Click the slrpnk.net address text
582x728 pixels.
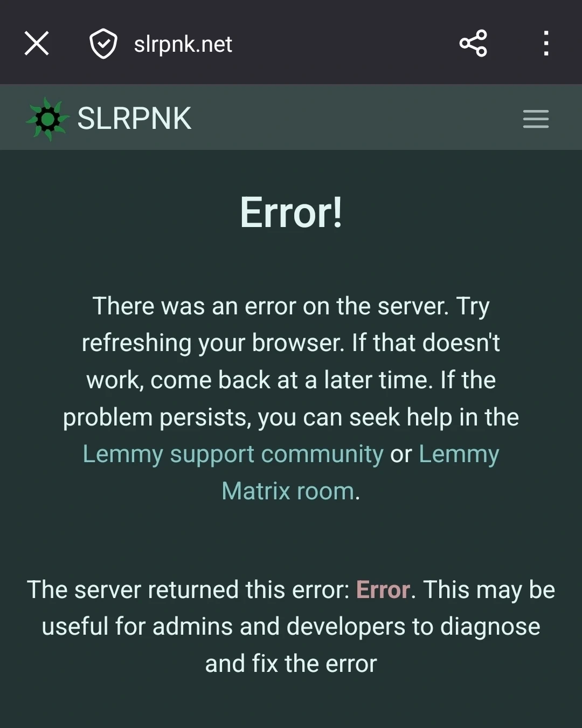click(x=183, y=44)
